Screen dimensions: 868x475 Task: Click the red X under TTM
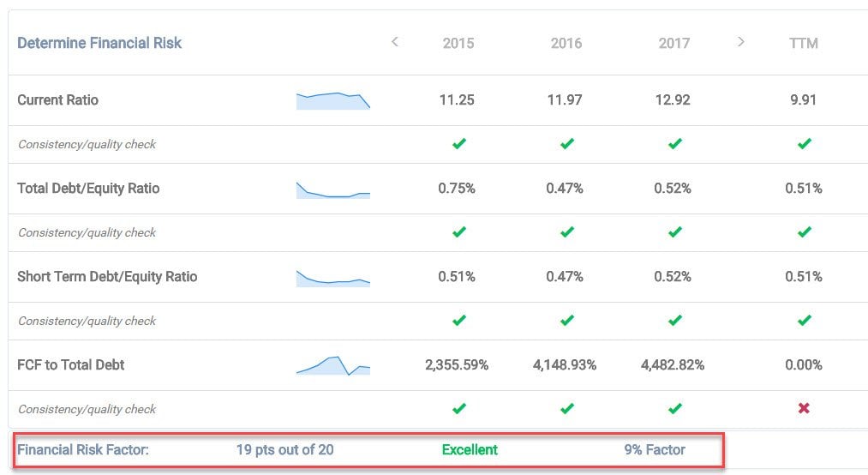coord(804,409)
